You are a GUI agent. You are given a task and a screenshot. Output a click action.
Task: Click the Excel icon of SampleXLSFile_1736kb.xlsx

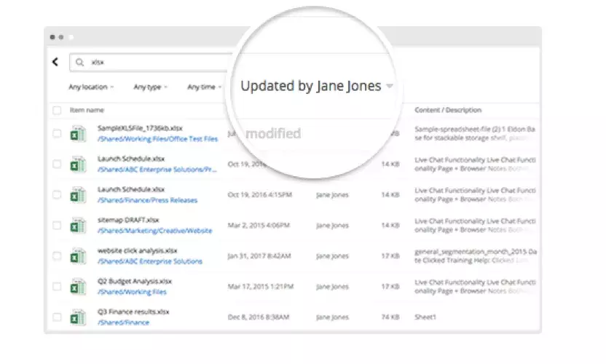click(78, 134)
